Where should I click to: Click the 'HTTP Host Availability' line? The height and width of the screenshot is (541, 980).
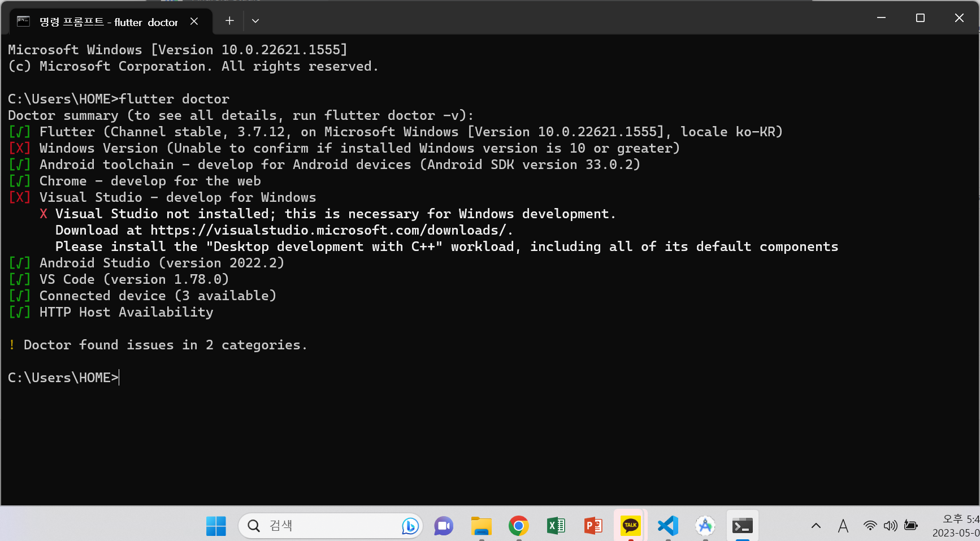pos(111,312)
